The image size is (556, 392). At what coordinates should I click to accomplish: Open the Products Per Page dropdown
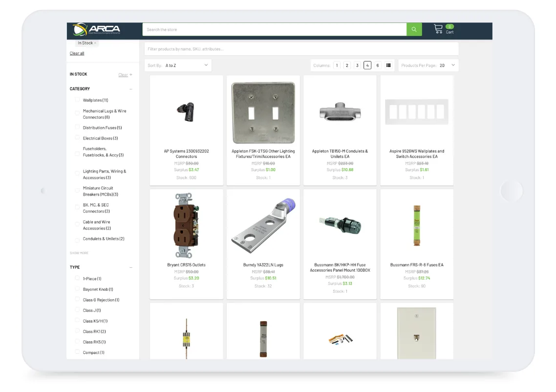click(x=428, y=65)
